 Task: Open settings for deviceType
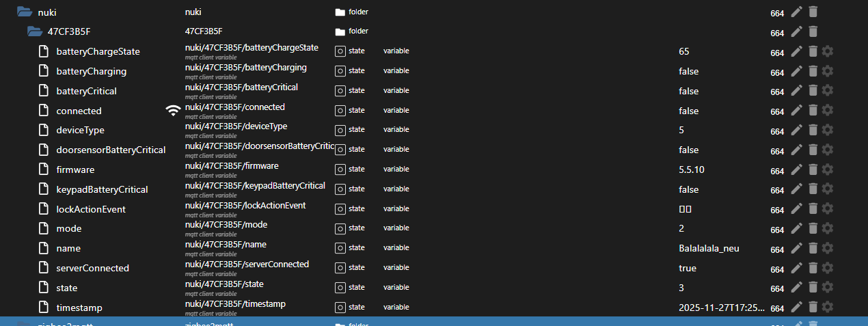pyautogui.click(x=828, y=130)
